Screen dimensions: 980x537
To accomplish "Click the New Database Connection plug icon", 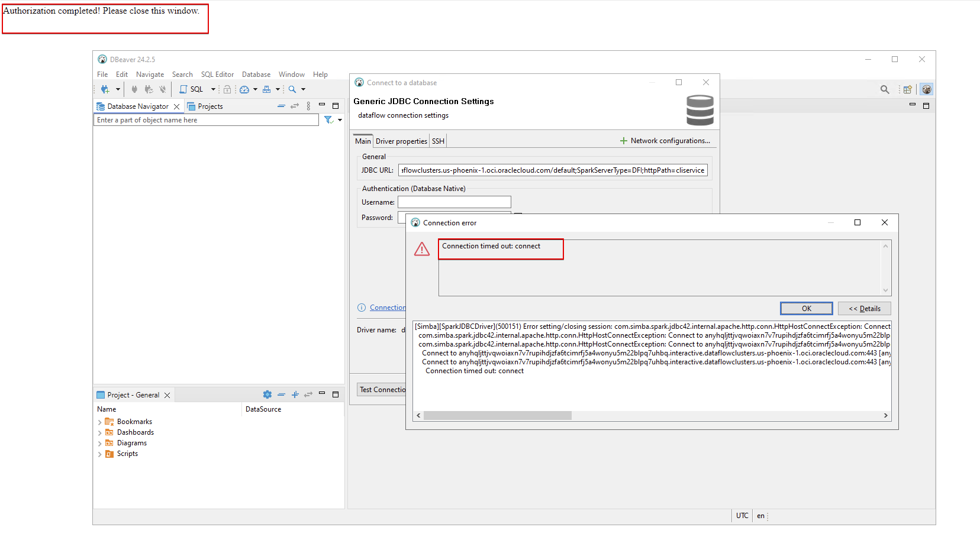I will 105,89.
